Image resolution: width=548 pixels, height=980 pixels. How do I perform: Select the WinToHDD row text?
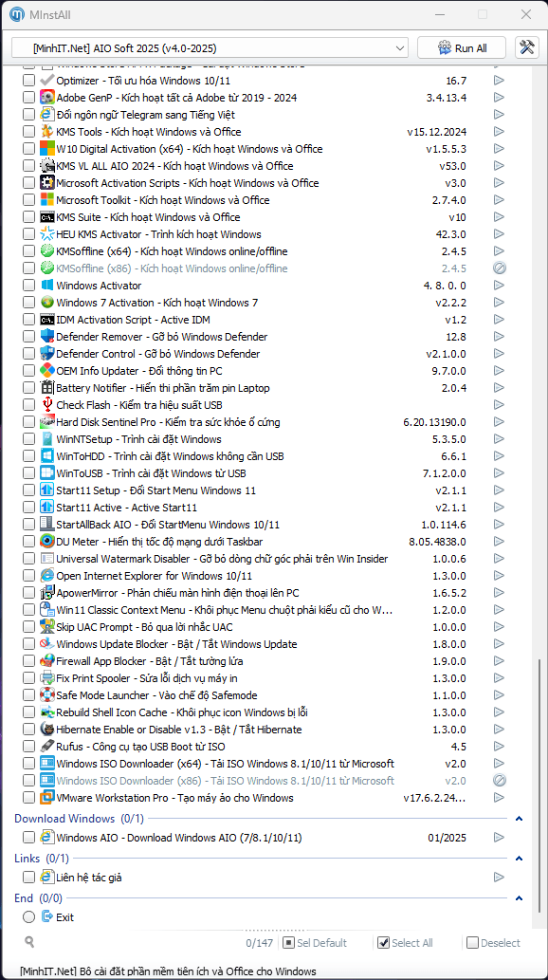pos(170,456)
